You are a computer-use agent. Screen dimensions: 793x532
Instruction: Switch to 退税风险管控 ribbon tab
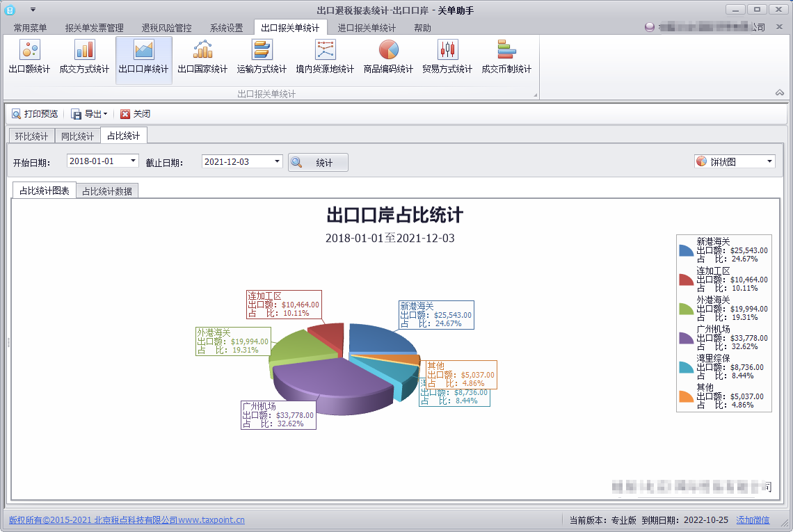(167, 28)
